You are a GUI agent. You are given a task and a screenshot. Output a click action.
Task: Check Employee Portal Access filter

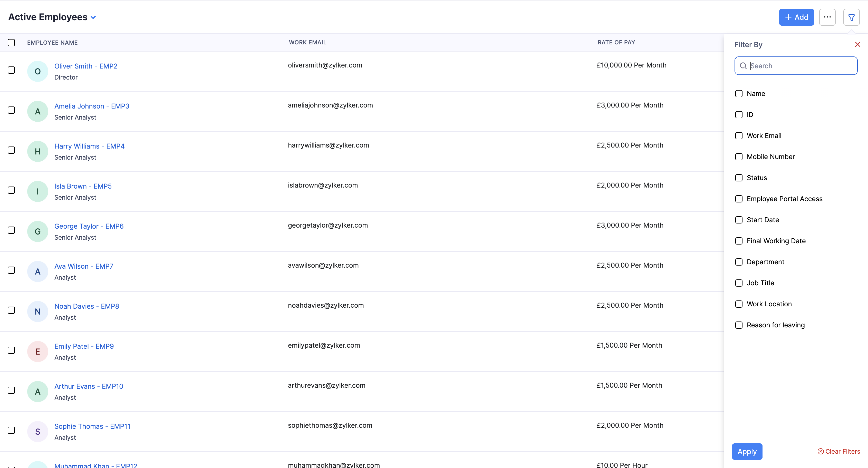click(x=739, y=199)
